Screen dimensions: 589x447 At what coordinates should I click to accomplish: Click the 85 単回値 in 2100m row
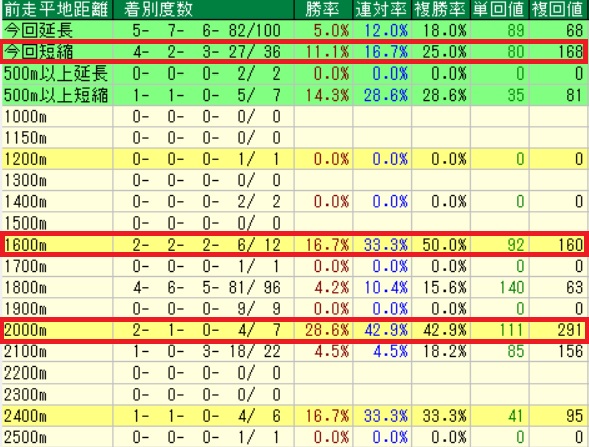click(x=515, y=352)
